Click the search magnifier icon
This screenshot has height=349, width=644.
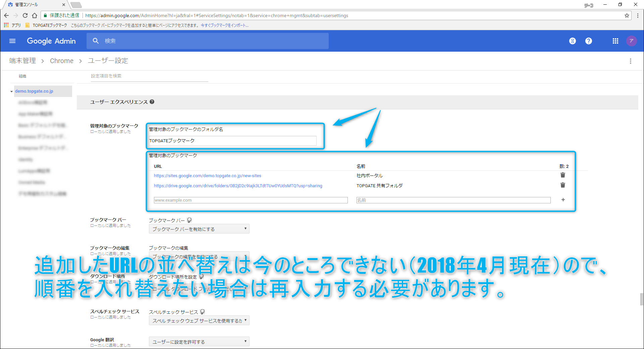96,41
